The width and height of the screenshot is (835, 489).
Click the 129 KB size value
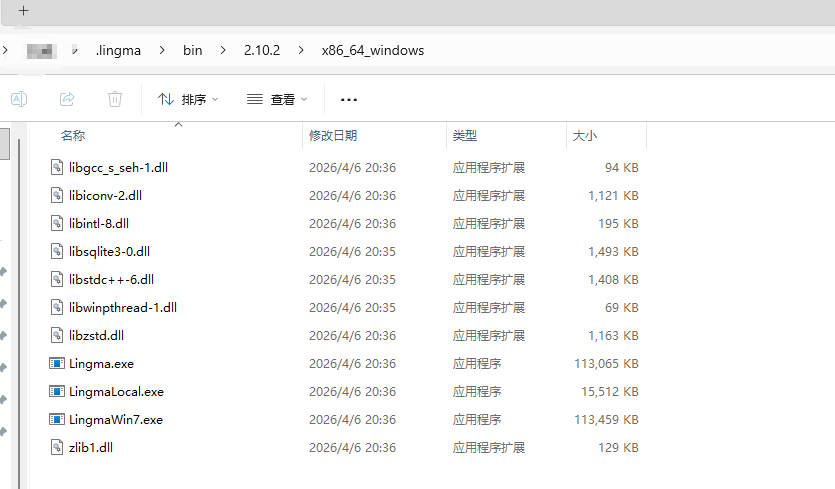coord(618,447)
